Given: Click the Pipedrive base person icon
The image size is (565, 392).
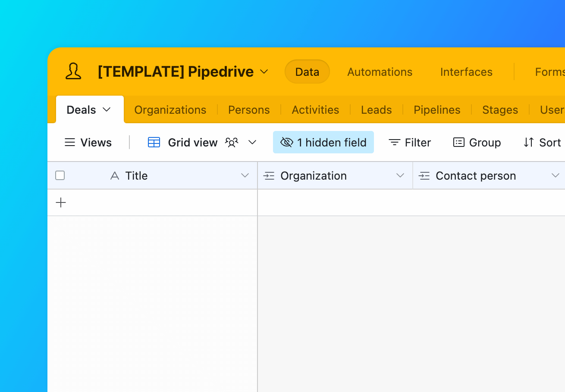Looking at the screenshot, I should click(73, 72).
